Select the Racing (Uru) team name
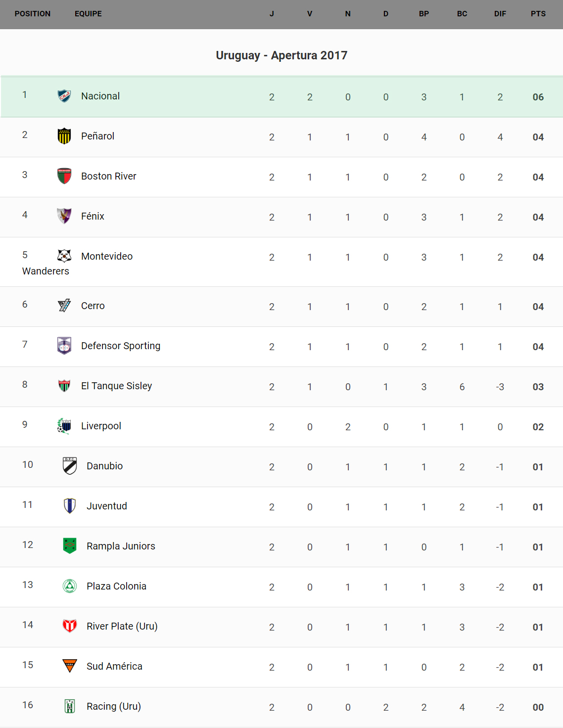563x728 pixels. tap(113, 706)
